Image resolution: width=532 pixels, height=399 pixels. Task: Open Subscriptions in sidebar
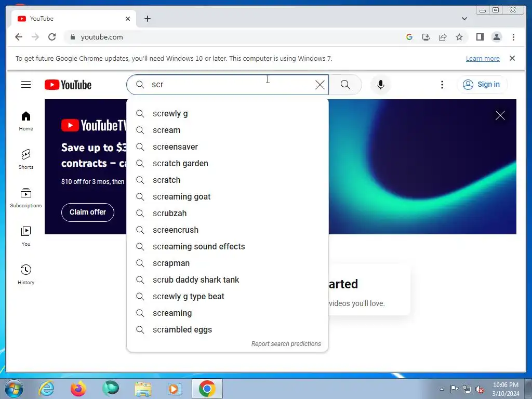26,198
